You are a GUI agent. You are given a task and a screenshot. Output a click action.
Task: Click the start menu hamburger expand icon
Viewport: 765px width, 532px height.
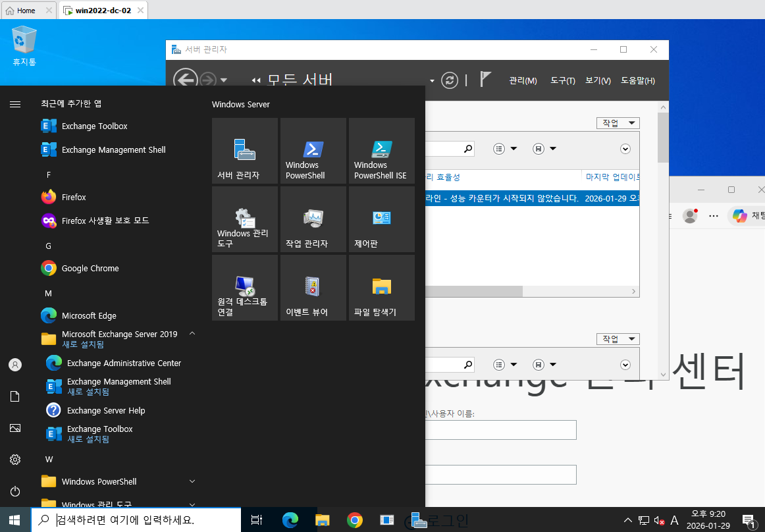[15, 104]
